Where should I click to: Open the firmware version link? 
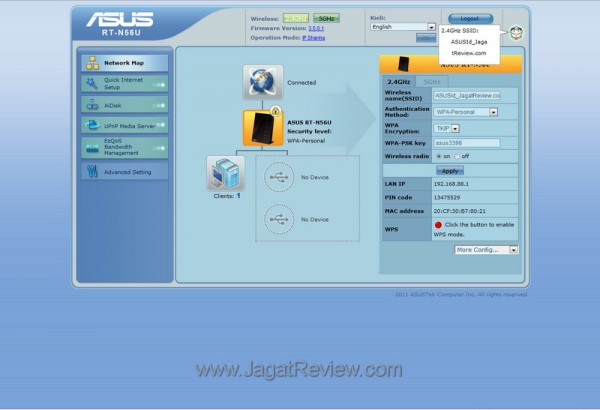pos(316,28)
